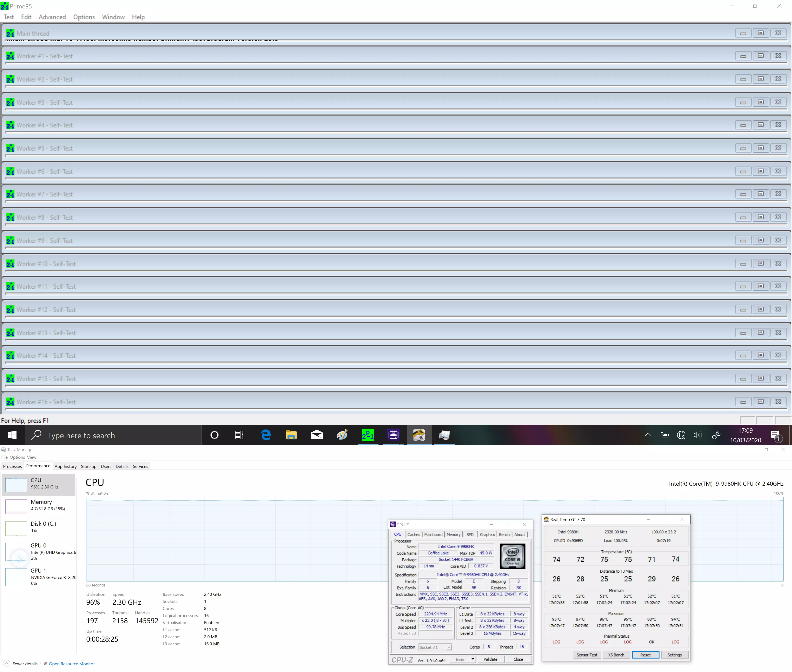
Task: Click the CPU % Utilisation graph area
Action: click(x=435, y=539)
